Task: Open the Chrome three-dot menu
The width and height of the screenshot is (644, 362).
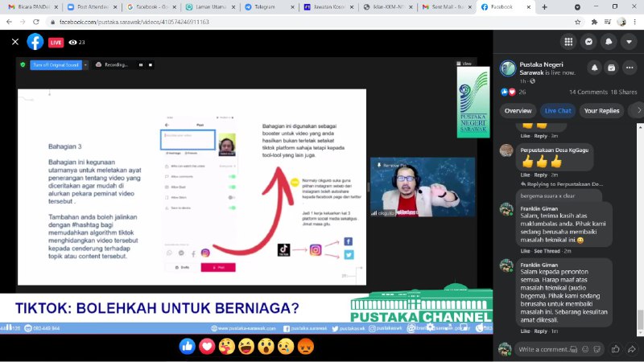Action: (635, 22)
